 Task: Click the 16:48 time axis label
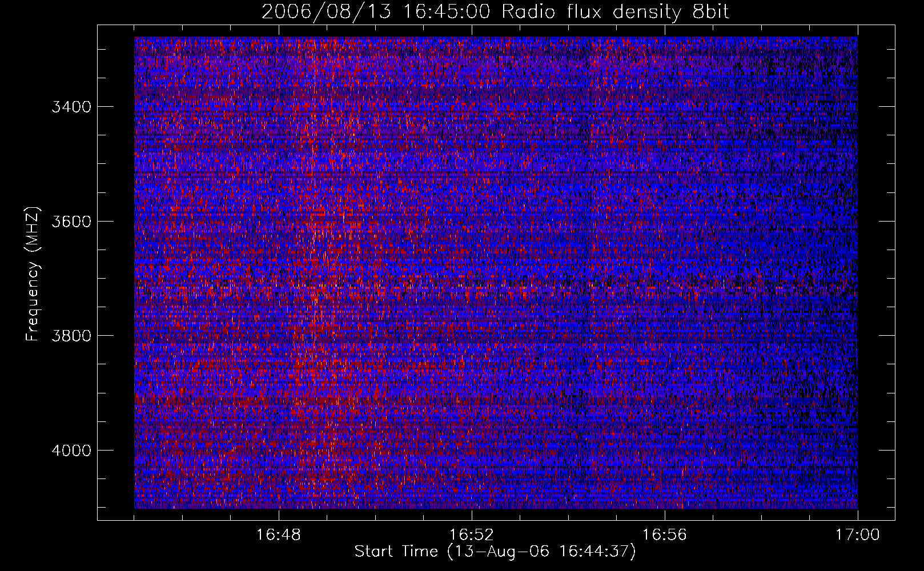pyautogui.click(x=279, y=535)
